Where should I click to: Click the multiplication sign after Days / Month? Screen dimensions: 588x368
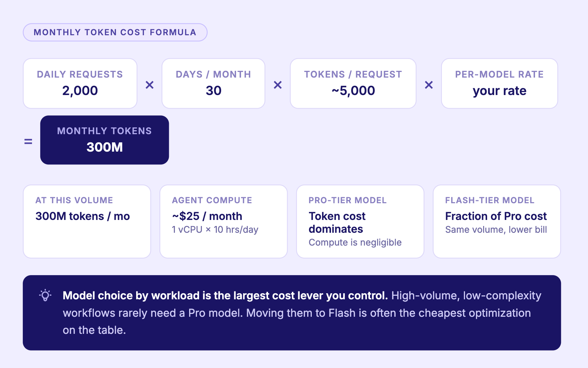coord(278,85)
